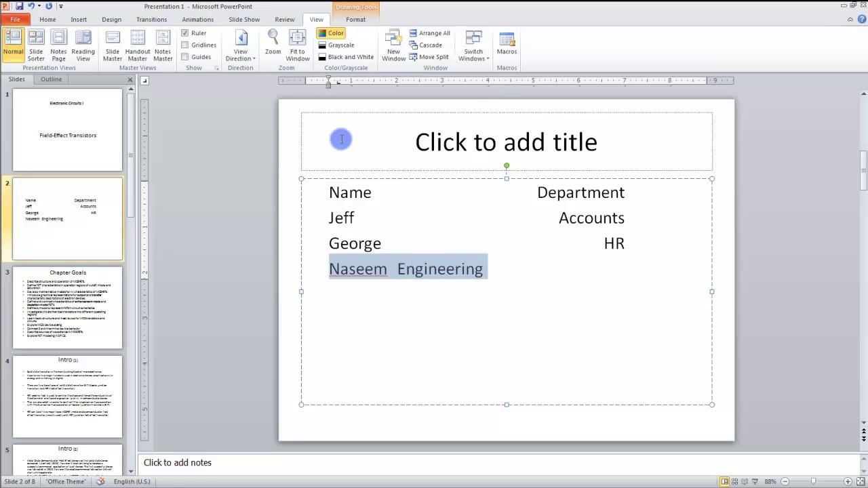Image resolution: width=868 pixels, height=488 pixels.
Task: Open the View Direction dropdown
Action: pyautogui.click(x=240, y=45)
